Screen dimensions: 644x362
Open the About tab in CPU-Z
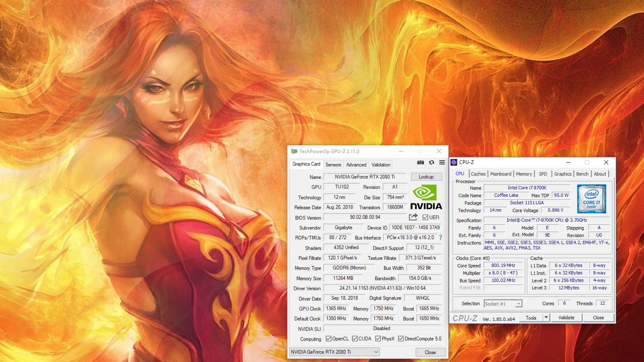600,174
